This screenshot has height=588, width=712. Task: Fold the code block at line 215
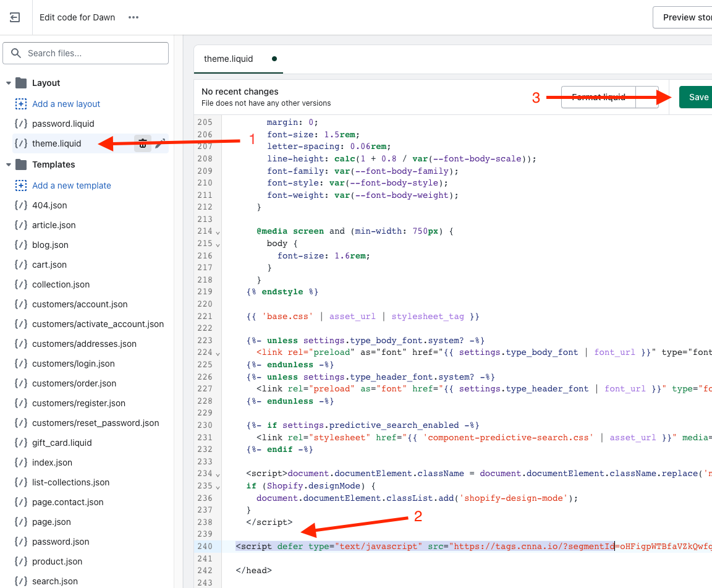click(218, 244)
